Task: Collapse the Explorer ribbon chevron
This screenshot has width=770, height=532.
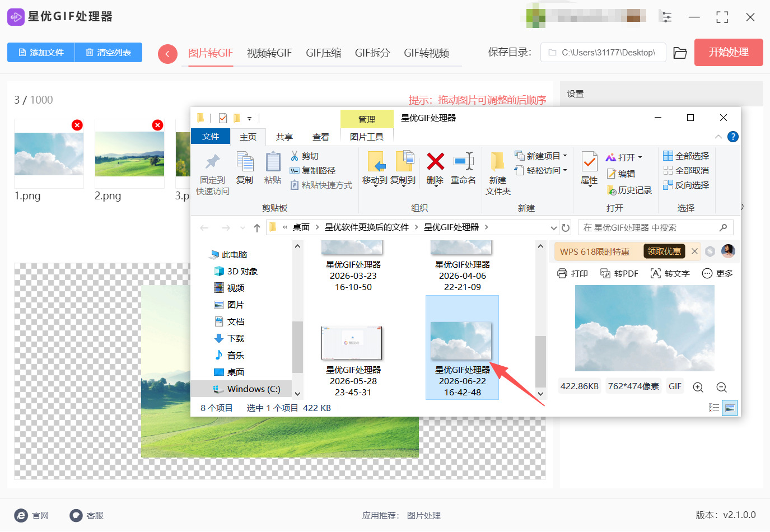Action: click(718, 137)
